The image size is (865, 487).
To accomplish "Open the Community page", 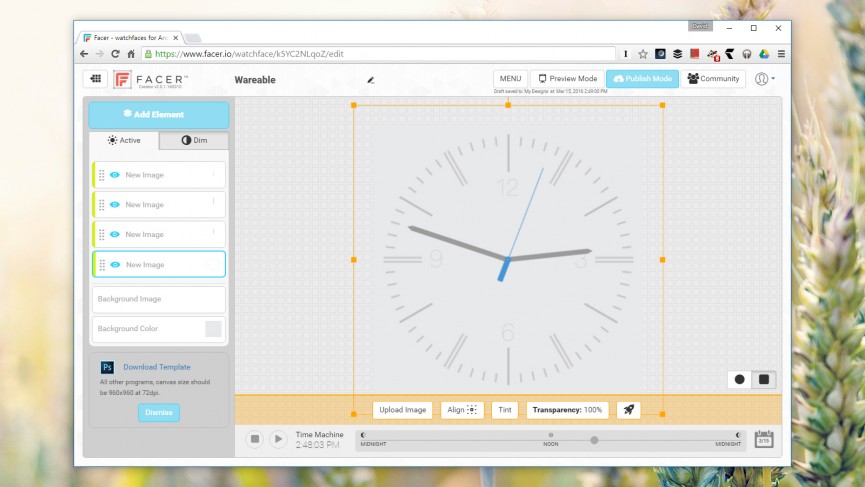I will 713,79.
